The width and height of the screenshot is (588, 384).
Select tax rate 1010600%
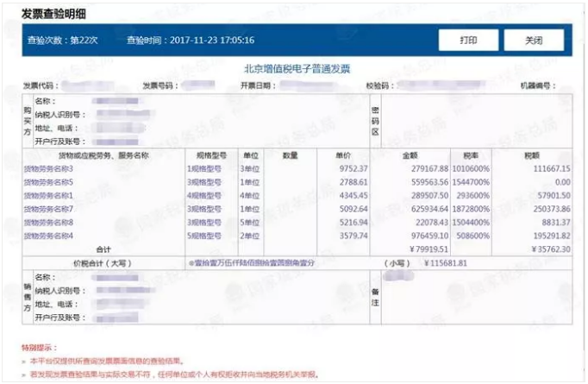pos(471,169)
